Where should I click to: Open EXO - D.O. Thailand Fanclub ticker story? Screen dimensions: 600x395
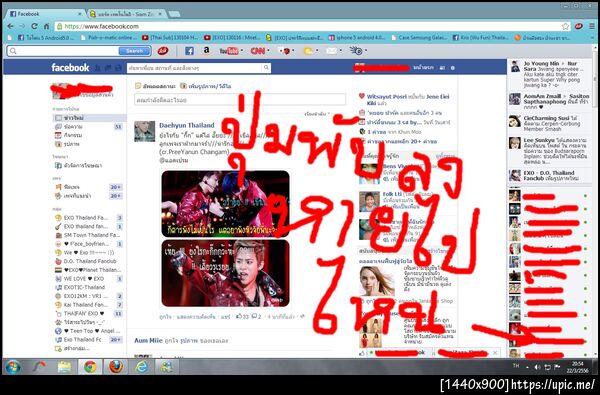click(x=549, y=176)
